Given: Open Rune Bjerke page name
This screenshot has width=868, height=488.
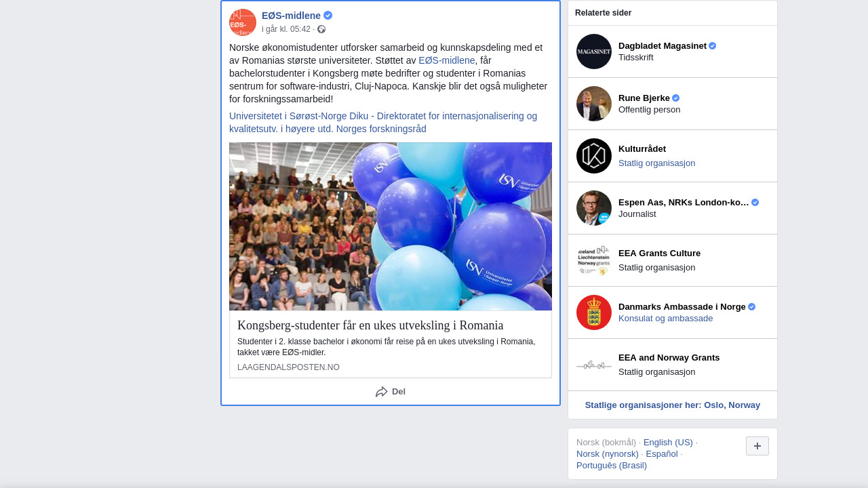Looking at the screenshot, I should (644, 98).
